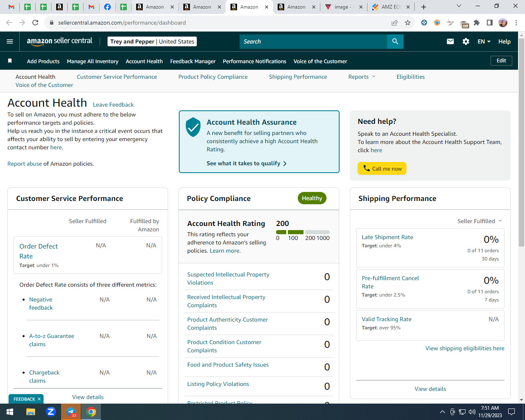Click the browser address bar URL

(x=122, y=23)
